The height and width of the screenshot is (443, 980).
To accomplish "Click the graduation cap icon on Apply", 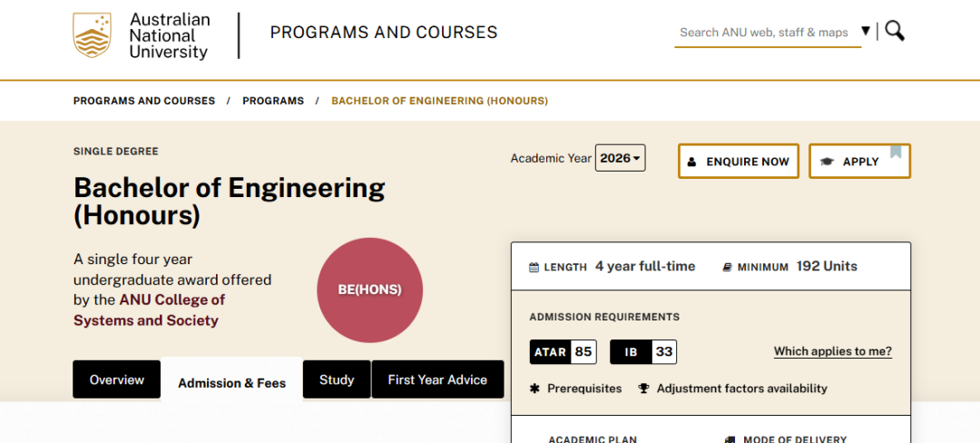I will pos(827,162).
